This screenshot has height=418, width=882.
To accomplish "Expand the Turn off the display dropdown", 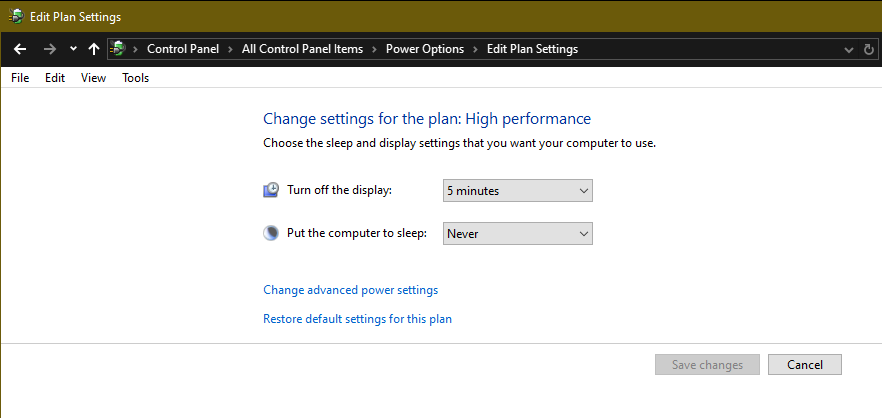I will (518, 190).
